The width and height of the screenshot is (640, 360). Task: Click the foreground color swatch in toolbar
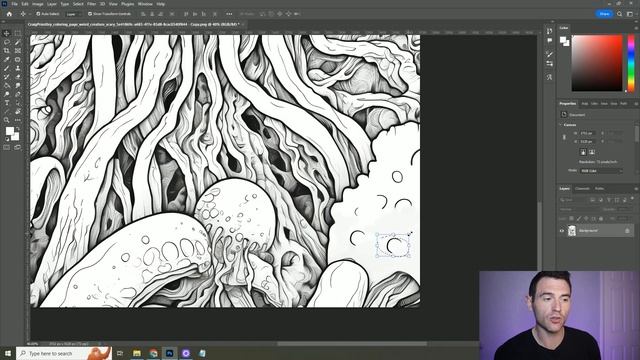[x=9, y=131]
